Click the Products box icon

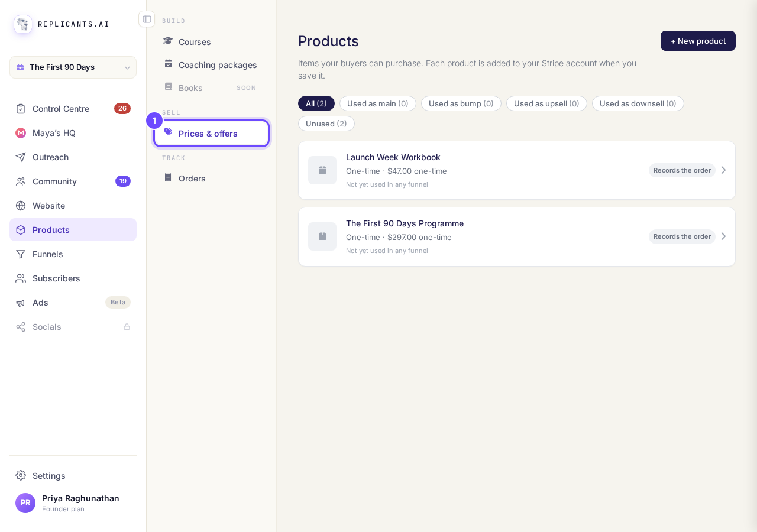[21, 230]
